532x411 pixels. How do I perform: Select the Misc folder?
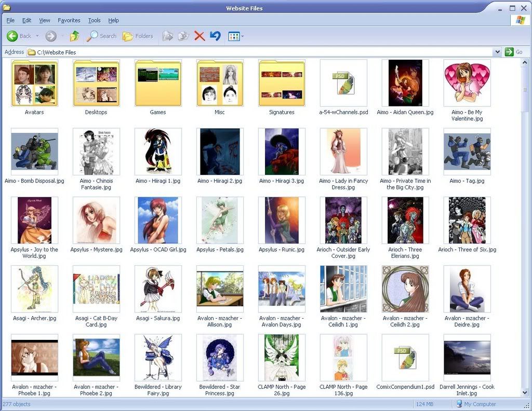pos(220,83)
